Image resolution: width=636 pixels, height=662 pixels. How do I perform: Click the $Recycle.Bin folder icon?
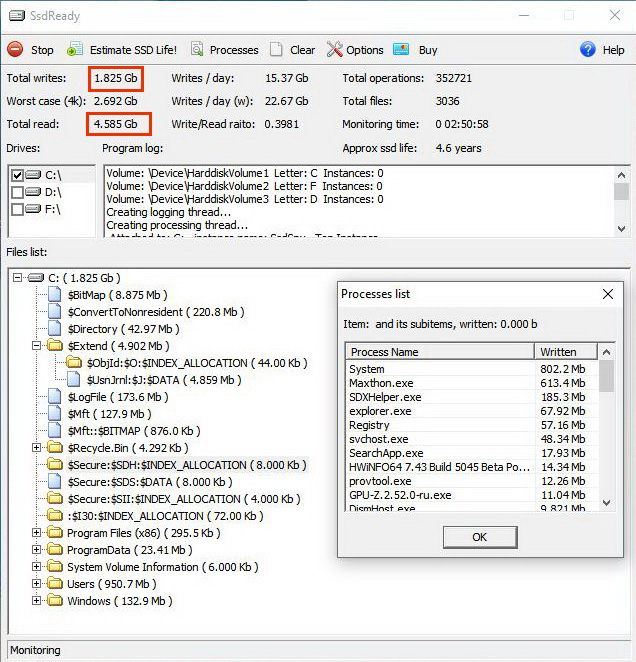54,448
